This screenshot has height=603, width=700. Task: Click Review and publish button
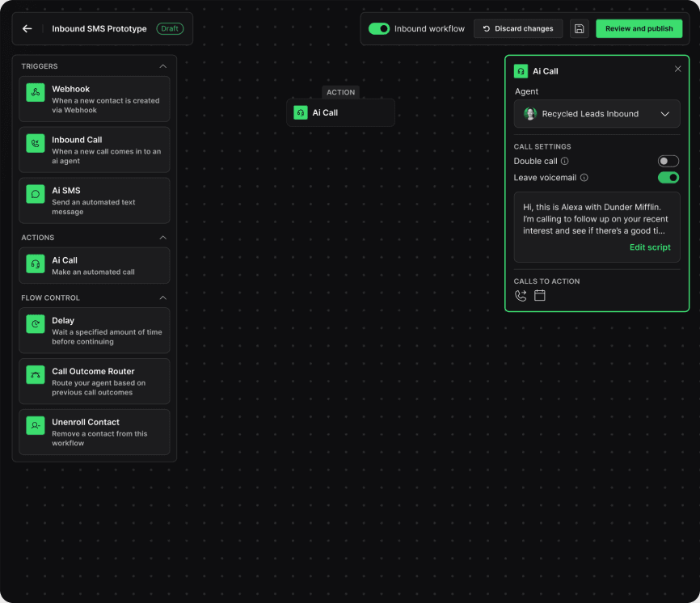point(639,28)
